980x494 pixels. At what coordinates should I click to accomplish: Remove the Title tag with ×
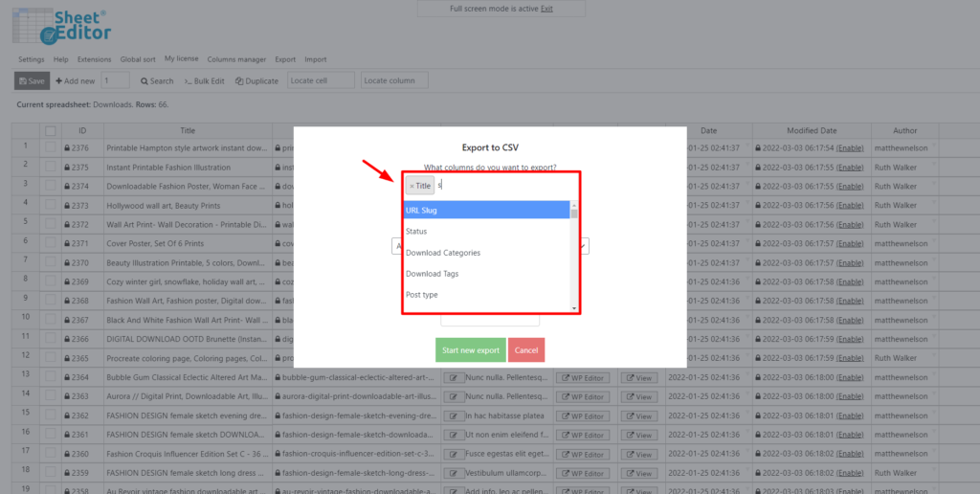(x=412, y=187)
